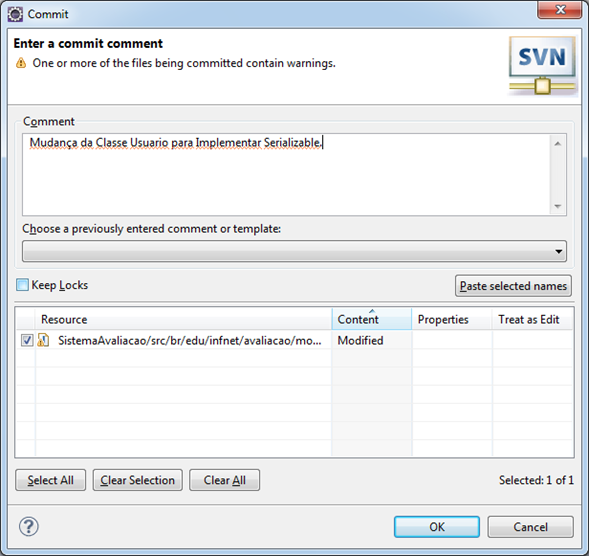The image size is (589, 556).
Task: Click the dropdown arrow of template combo
Action: (559, 251)
